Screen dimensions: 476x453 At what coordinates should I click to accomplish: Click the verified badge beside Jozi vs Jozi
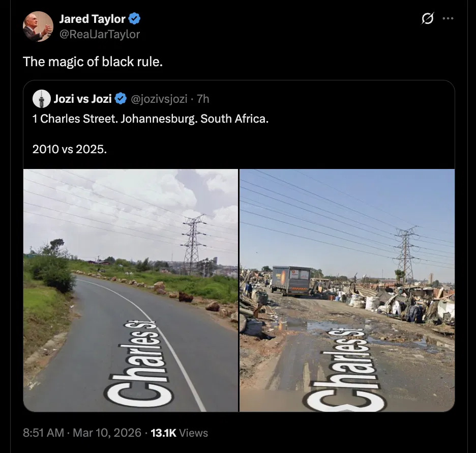[x=121, y=98]
